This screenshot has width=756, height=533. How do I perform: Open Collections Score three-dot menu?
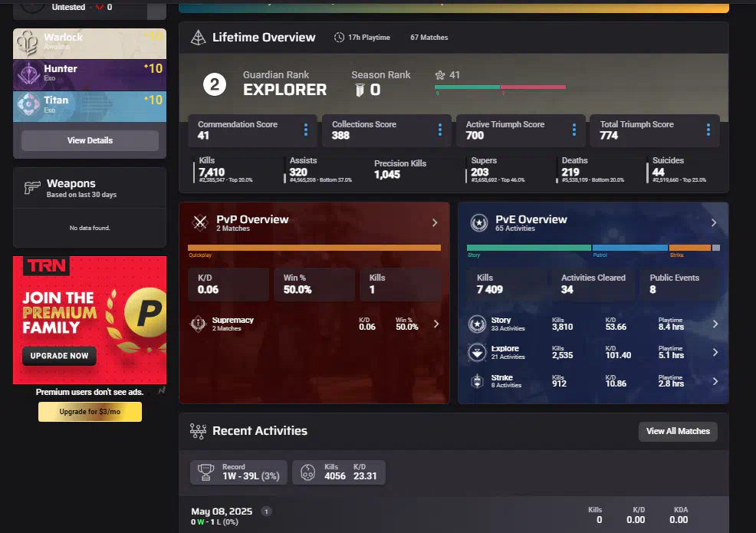pyautogui.click(x=440, y=130)
